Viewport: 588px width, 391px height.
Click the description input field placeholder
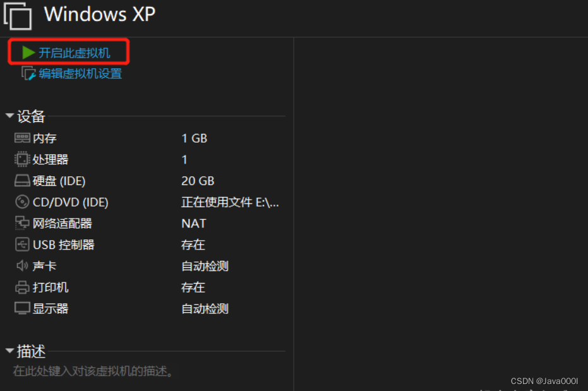pyautogui.click(x=93, y=371)
